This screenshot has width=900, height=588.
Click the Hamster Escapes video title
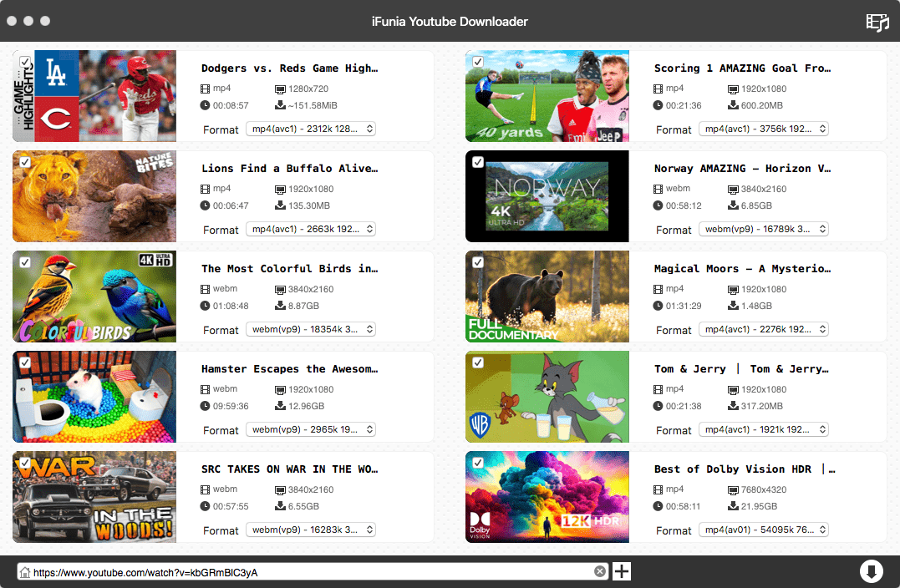[x=289, y=369]
